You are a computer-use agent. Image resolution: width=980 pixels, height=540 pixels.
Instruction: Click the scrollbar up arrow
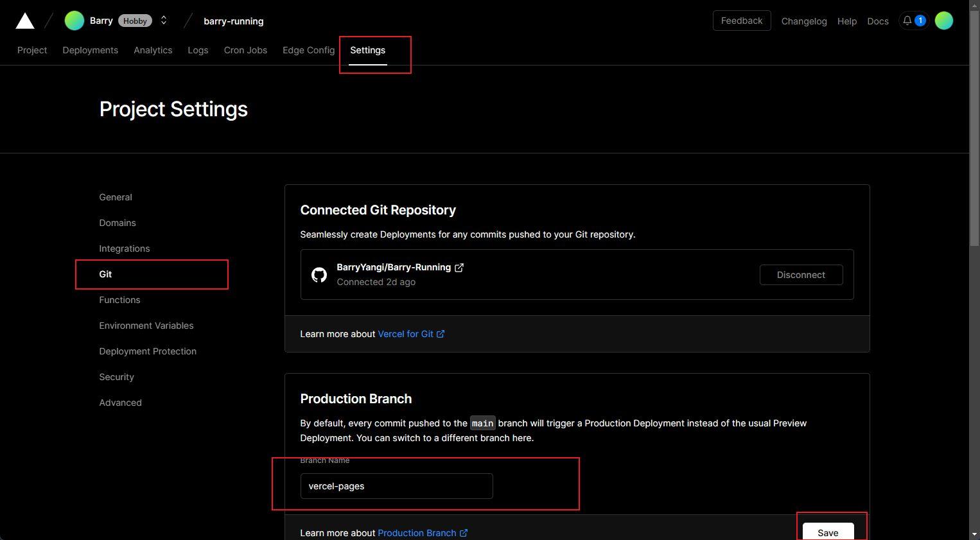[974, 4]
